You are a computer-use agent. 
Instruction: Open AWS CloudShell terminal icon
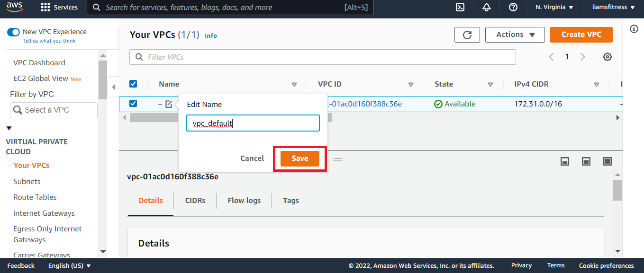(460, 7)
